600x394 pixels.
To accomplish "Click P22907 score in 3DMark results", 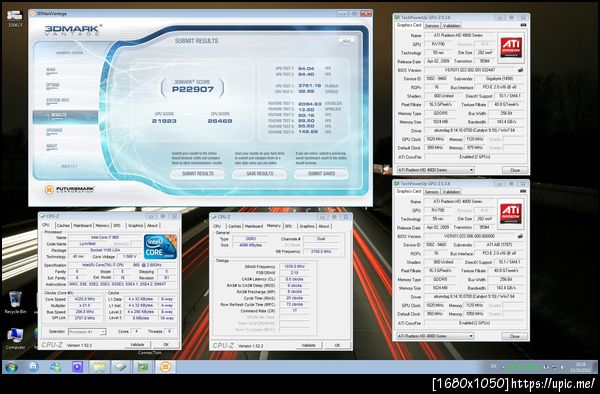I will pos(193,90).
